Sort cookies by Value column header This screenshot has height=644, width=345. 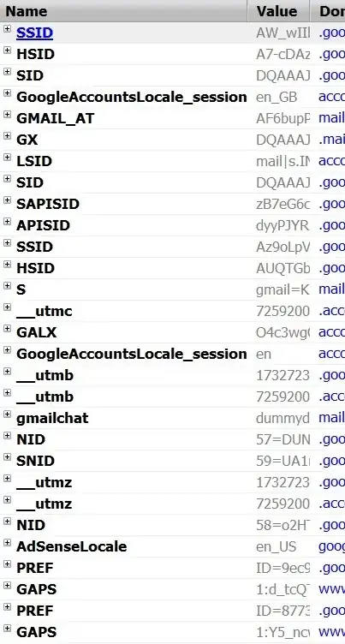tap(278, 11)
